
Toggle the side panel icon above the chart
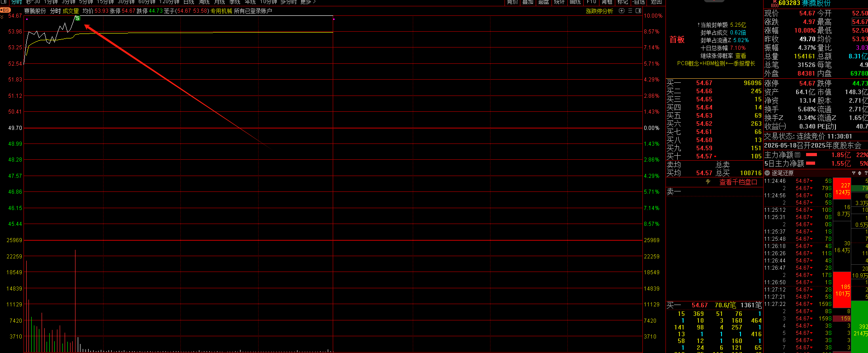click(x=638, y=11)
